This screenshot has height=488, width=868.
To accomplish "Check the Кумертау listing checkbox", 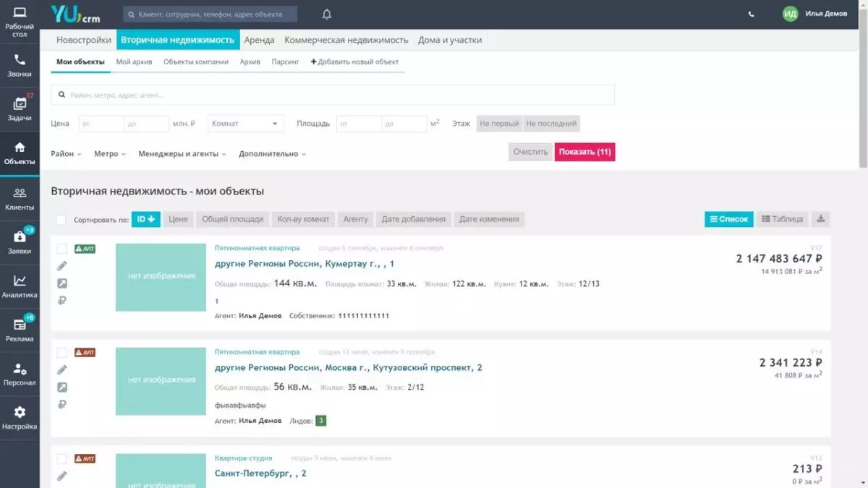I will tap(62, 249).
